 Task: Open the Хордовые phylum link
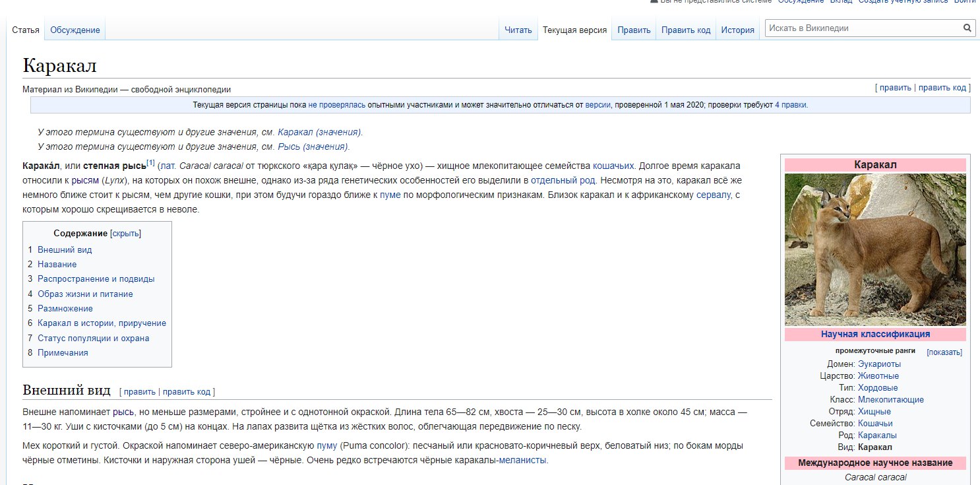point(878,388)
